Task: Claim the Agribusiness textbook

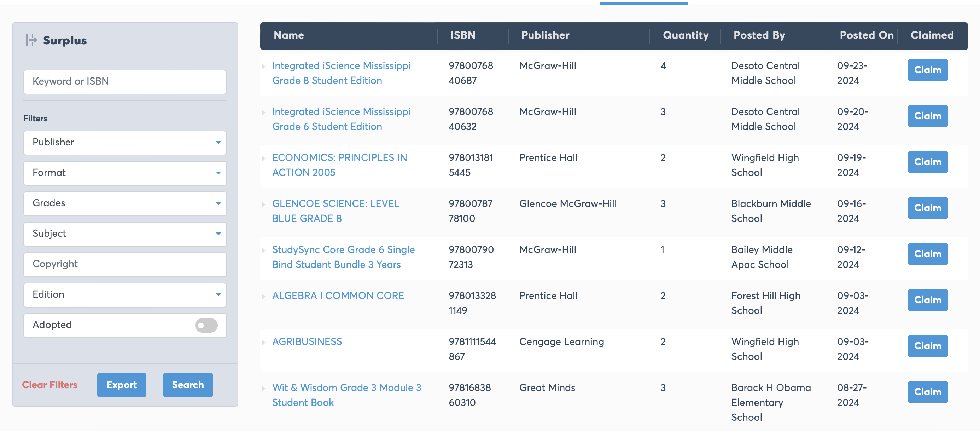Action: coord(928,346)
